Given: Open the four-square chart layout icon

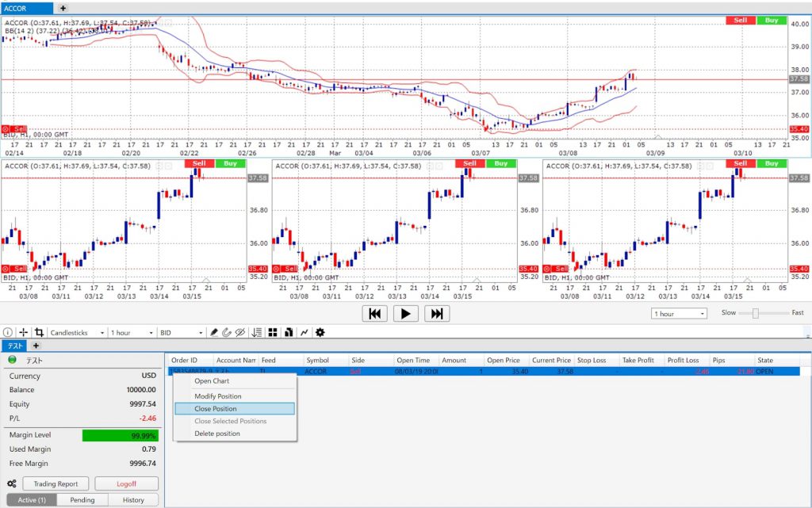Looking at the screenshot, I should tap(273, 333).
